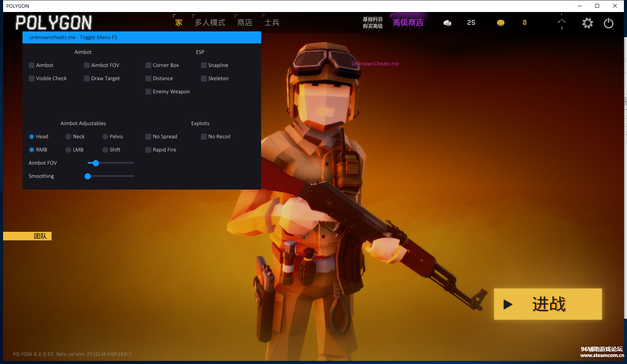The height and width of the screenshot is (364, 627).
Task: Click the silver coins currency icon
Action: 447,23
